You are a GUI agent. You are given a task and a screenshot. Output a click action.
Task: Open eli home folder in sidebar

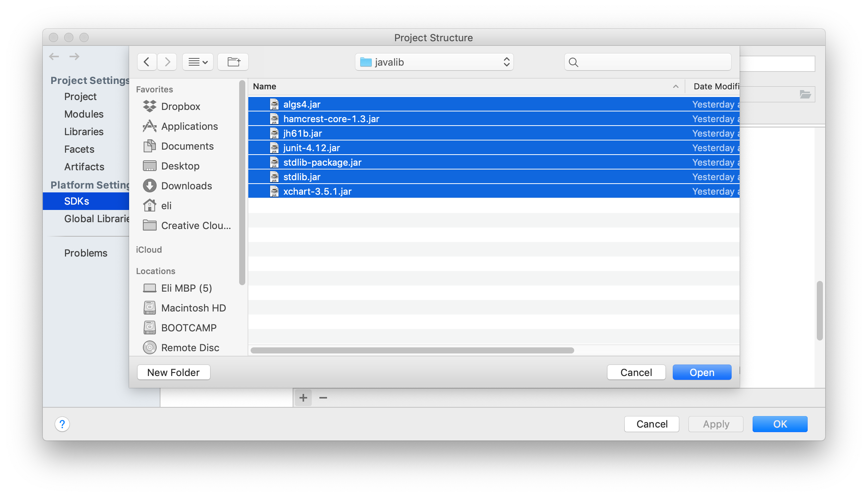[157, 206]
